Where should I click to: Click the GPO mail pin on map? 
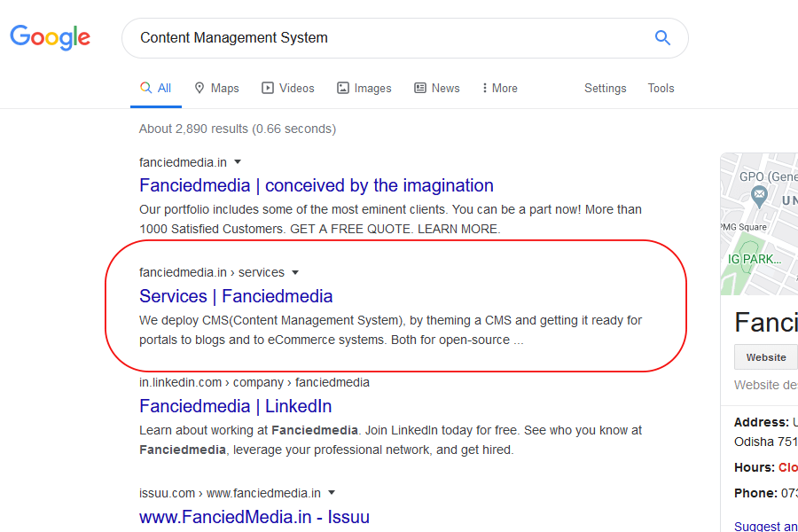759,196
